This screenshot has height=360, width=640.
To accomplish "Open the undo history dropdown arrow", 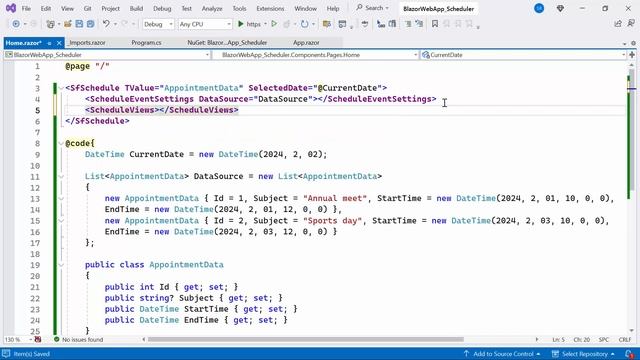I will (x=115, y=24).
